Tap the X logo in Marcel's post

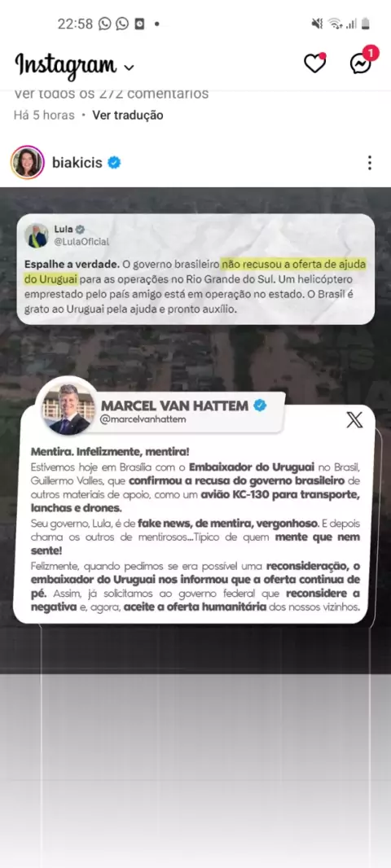click(354, 419)
